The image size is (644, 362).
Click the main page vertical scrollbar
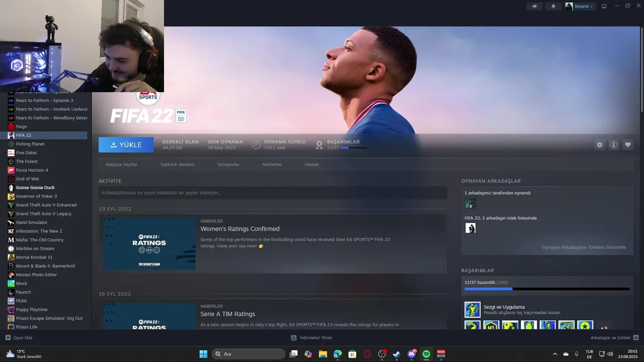(x=641, y=70)
